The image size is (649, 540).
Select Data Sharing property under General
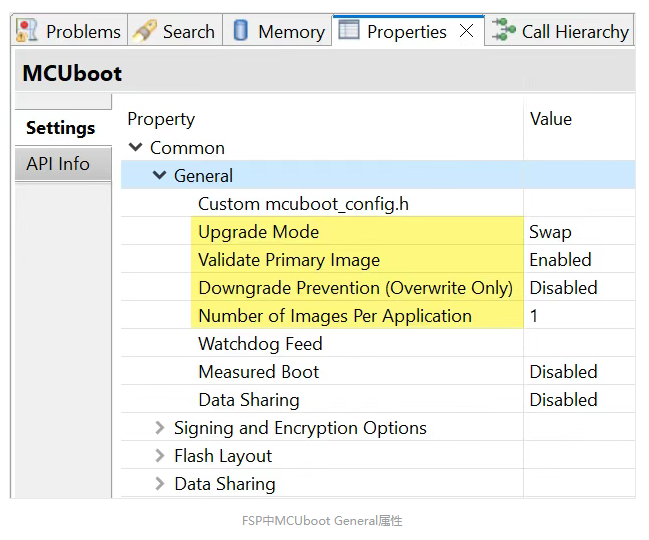(249, 400)
